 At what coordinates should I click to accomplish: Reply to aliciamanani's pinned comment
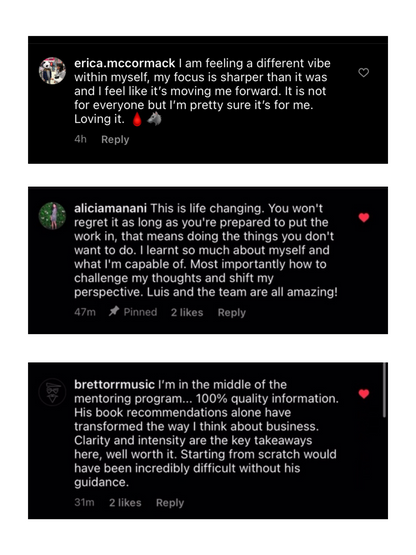tap(232, 313)
